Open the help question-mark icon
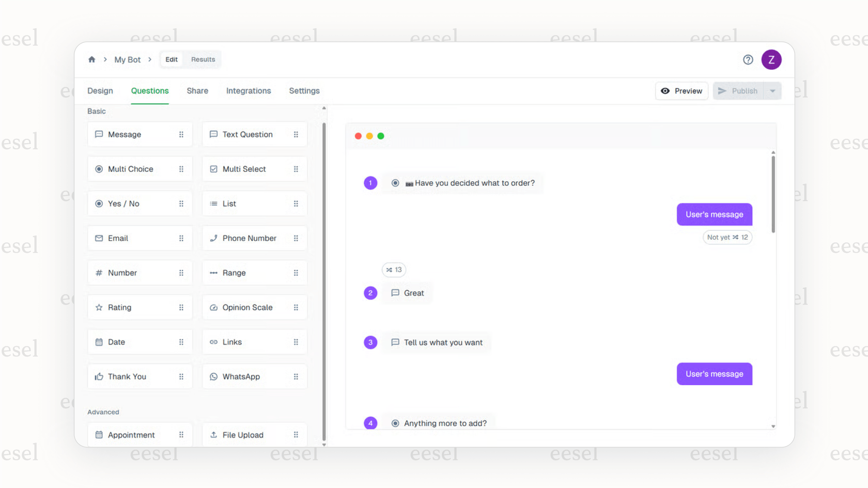Viewport: 868px width, 488px height. (x=748, y=59)
